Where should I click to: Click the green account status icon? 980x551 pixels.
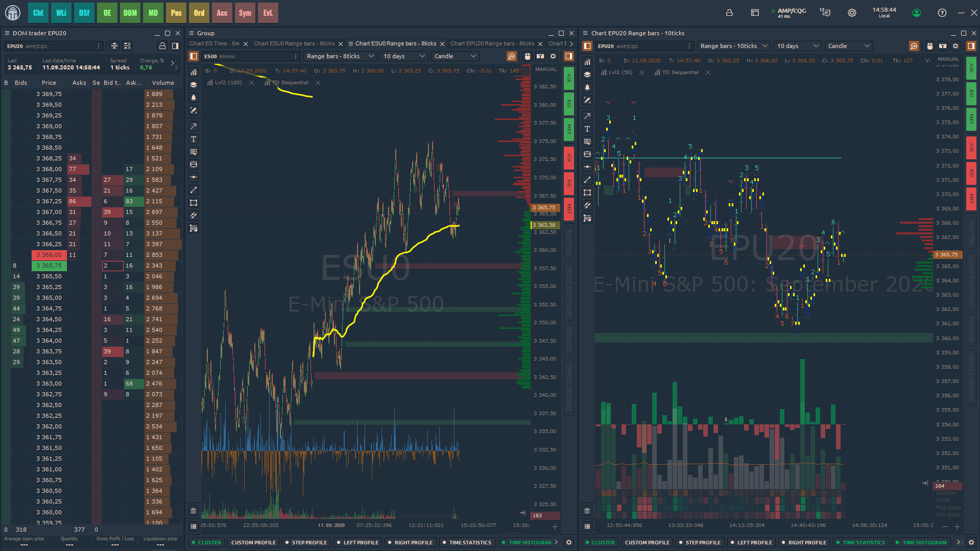click(x=917, y=13)
